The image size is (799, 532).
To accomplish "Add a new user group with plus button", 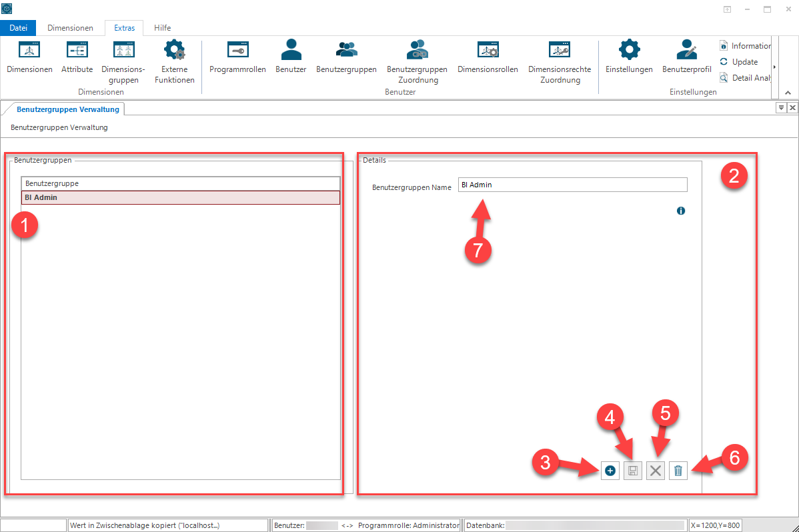I will 610,471.
